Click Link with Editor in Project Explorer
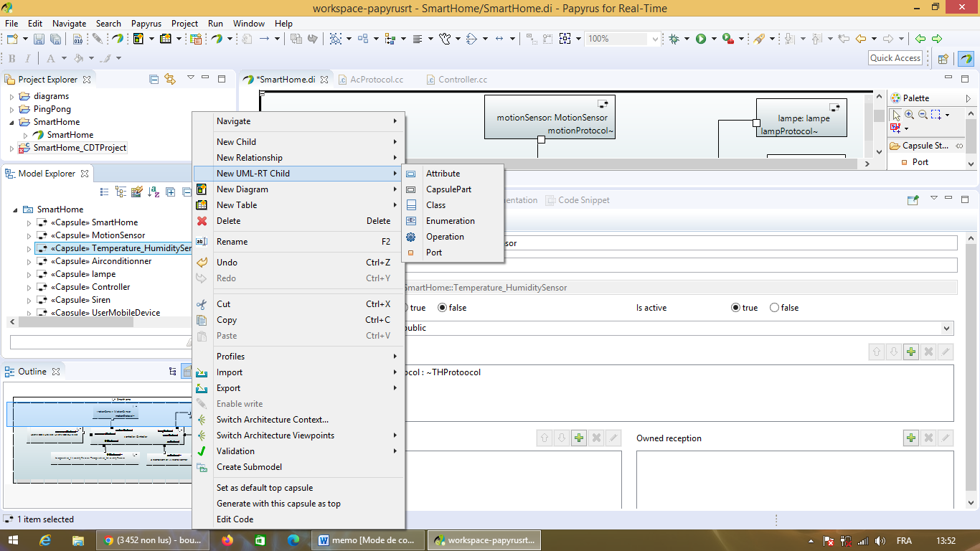Screen dimensions: 980x551 tap(170, 79)
